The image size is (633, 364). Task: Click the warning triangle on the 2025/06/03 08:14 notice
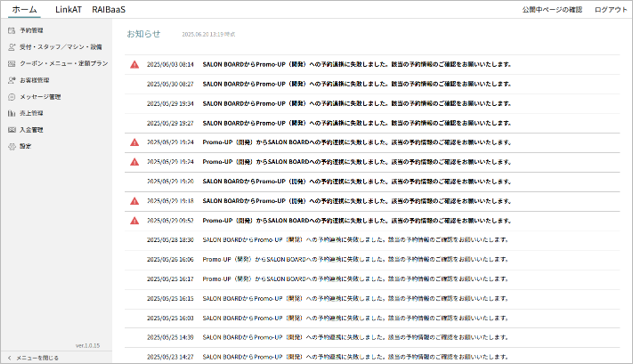134,65
